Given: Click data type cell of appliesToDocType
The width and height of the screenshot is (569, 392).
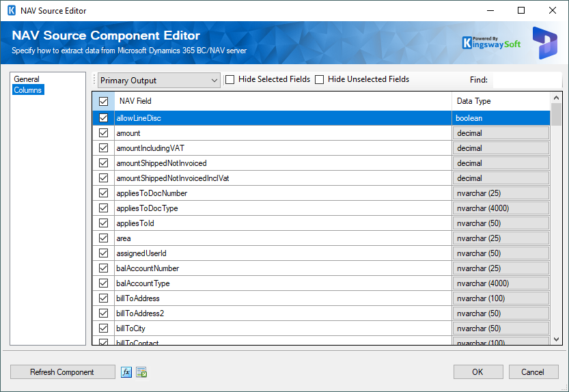Looking at the screenshot, I should [501, 208].
